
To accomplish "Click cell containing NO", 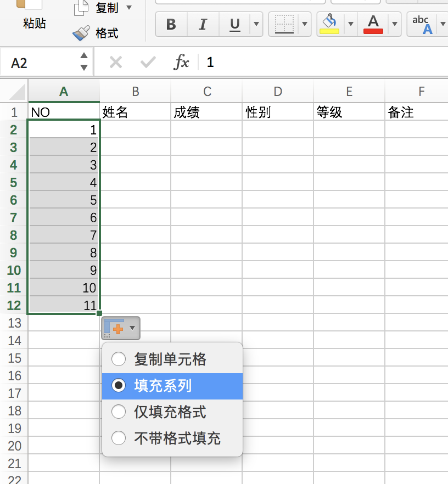I will (x=64, y=112).
